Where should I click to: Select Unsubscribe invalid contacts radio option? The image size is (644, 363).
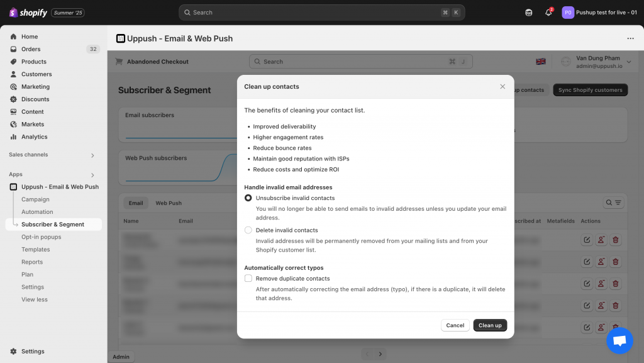point(248,198)
